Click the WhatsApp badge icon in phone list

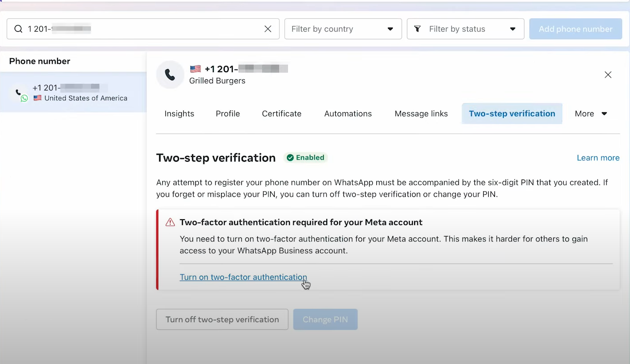coord(25,98)
